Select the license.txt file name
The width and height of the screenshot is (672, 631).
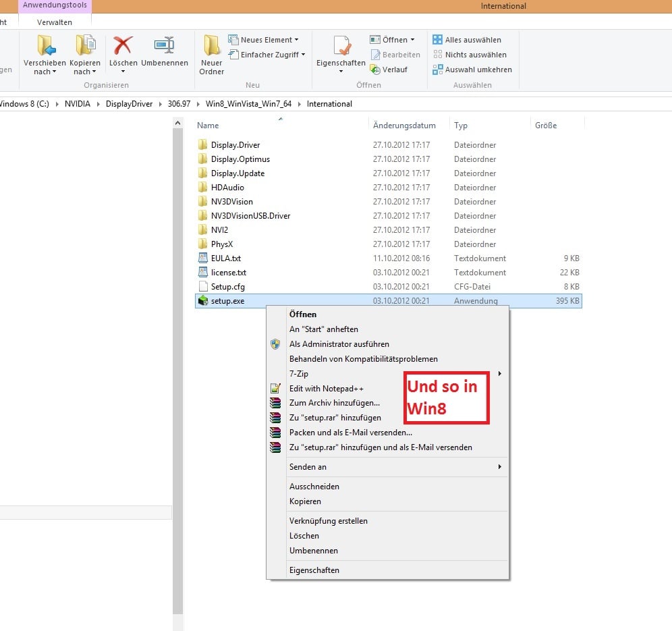click(x=229, y=272)
